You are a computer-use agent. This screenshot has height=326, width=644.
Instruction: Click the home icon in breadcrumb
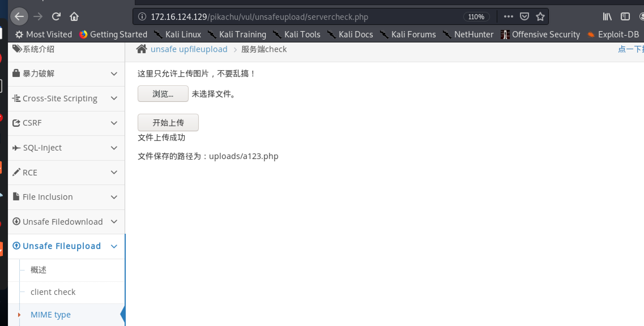[x=142, y=49]
